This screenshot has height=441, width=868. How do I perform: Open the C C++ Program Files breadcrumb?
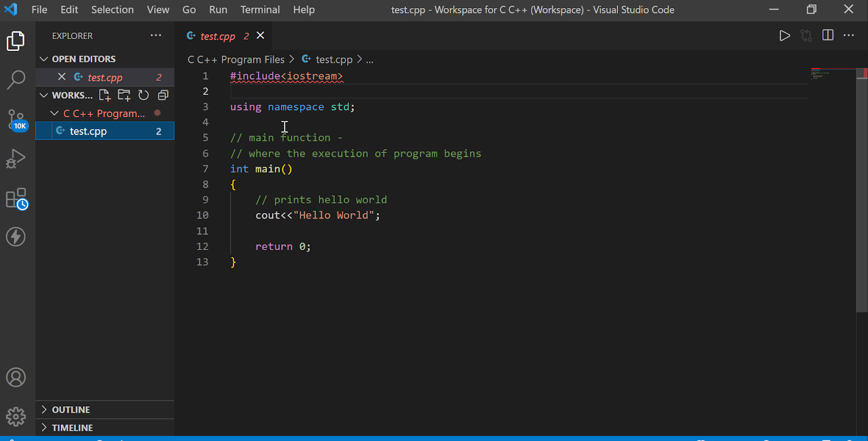pos(236,60)
